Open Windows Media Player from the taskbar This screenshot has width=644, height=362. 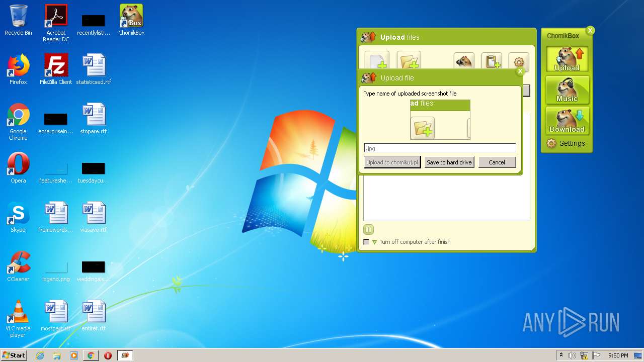point(74,355)
